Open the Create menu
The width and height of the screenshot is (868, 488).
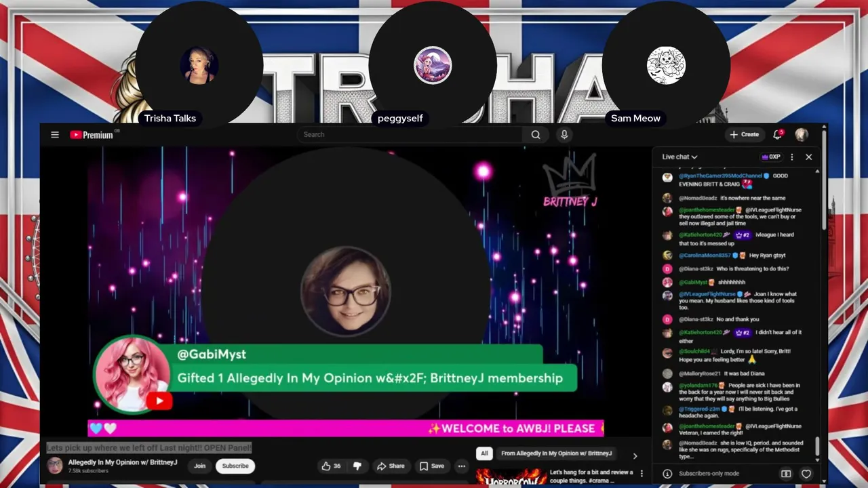tap(745, 135)
